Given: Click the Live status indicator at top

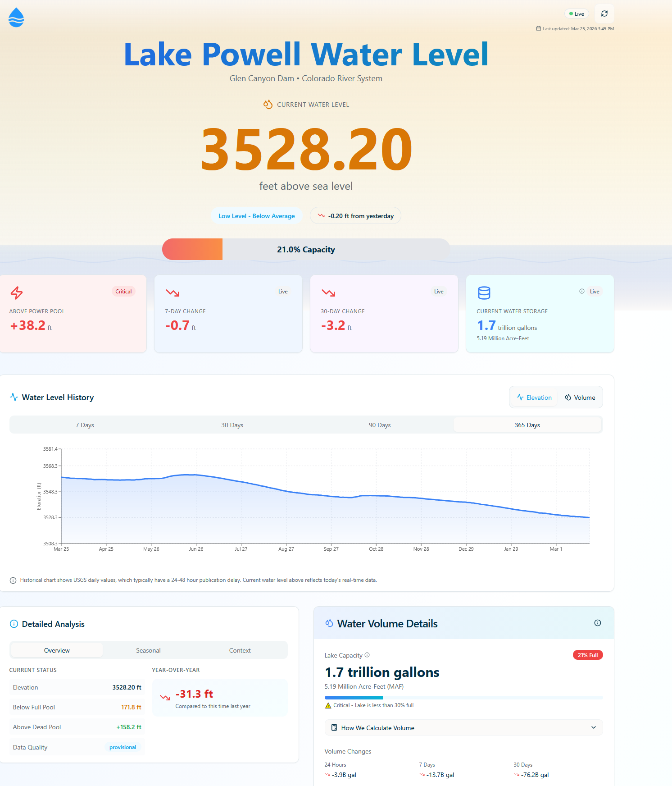Looking at the screenshot, I should [x=577, y=14].
